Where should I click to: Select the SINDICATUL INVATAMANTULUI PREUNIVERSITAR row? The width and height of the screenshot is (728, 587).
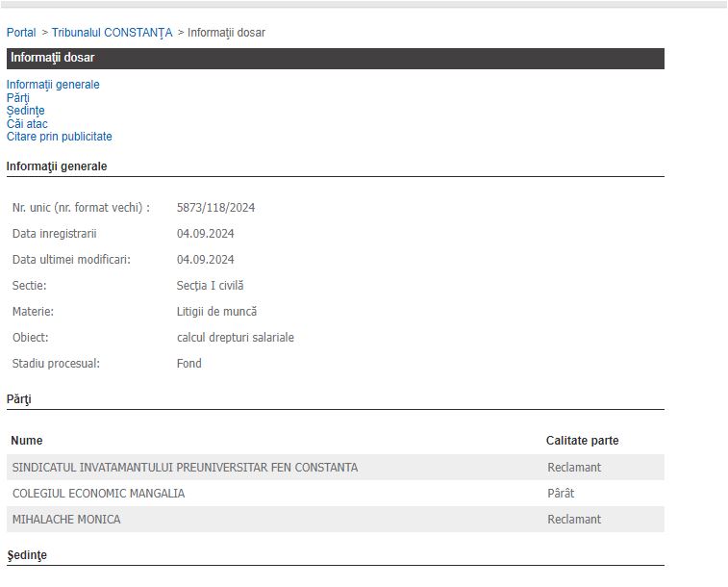[x=185, y=468]
